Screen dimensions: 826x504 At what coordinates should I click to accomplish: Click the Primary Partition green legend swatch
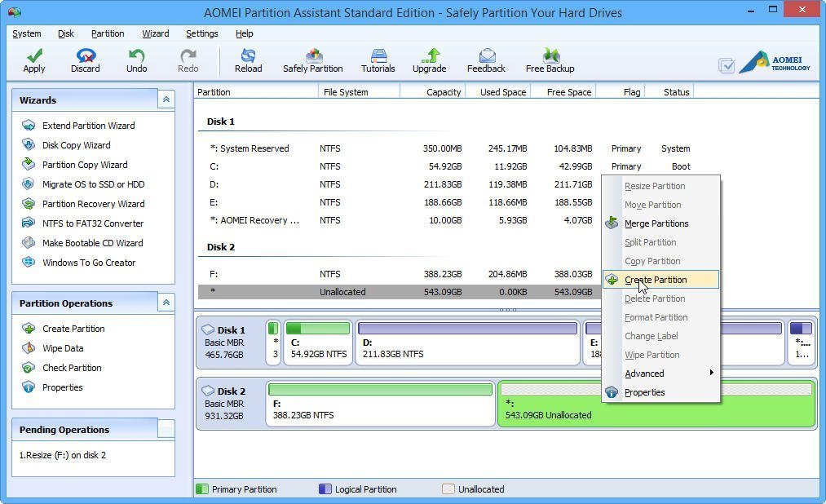coord(202,489)
